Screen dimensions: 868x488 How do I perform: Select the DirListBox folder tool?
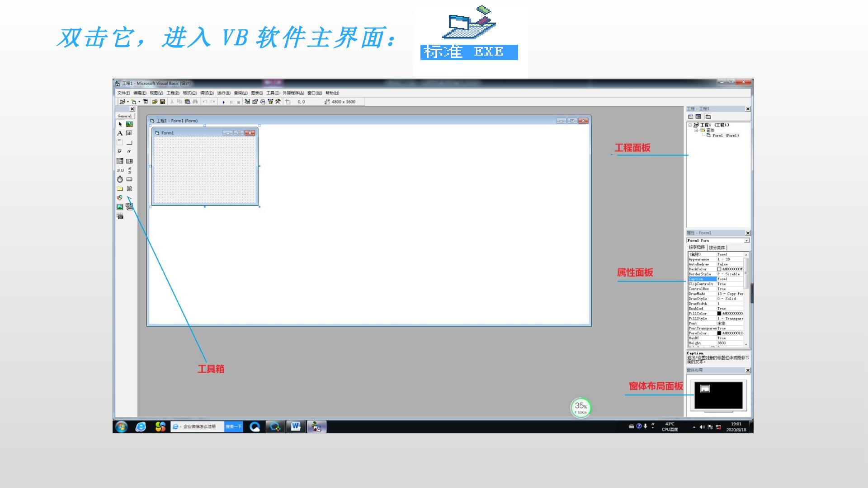pyautogui.click(x=120, y=188)
